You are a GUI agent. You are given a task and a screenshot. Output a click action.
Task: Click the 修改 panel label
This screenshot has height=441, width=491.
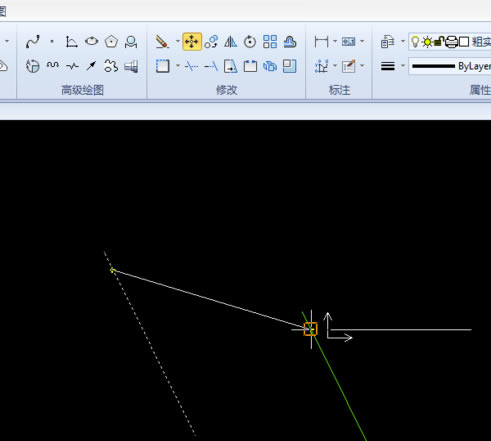pos(227,90)
